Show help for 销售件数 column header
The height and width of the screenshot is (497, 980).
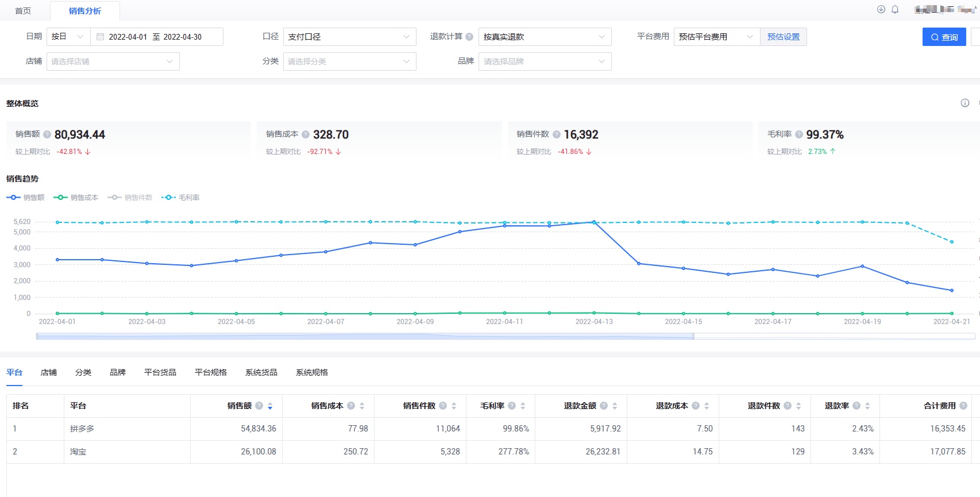pos(443,406)
